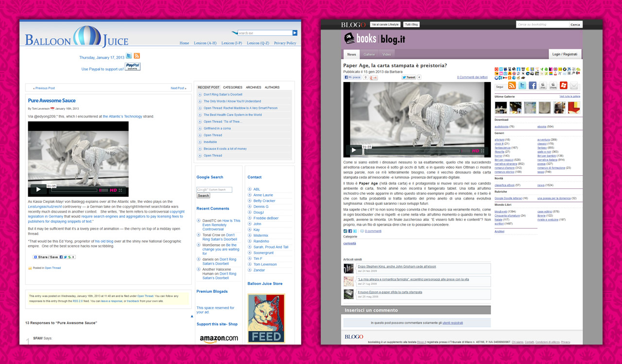Viewport: 622px width, 364px height.
Task: Click the PayPal Donate button
Action: [132, 66]
